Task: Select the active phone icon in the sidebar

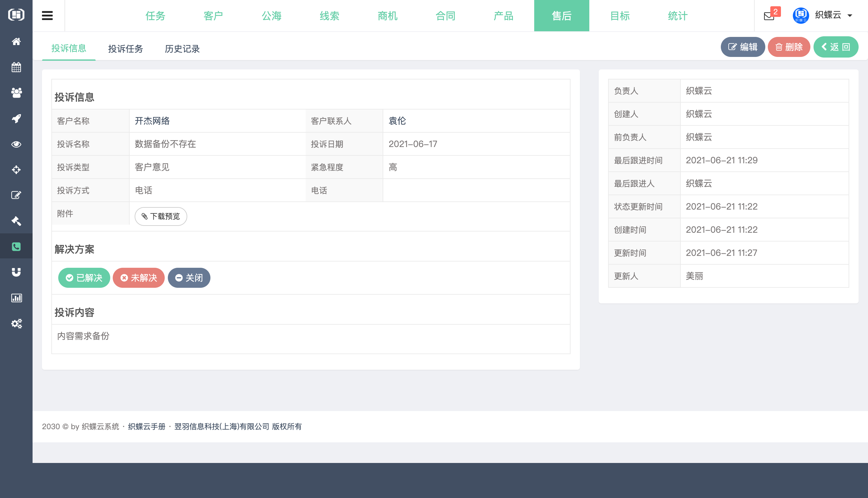Action: point(16,246)
